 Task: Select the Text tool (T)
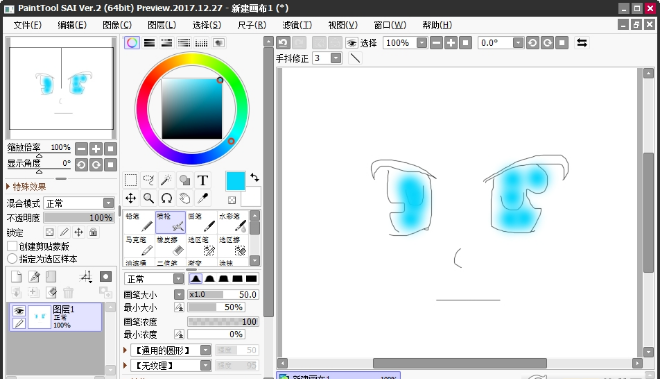[x=203, y=180]
